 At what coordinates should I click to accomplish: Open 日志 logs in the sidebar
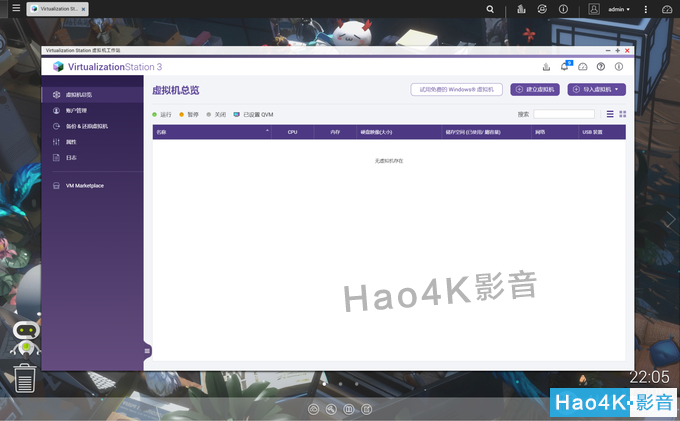point(92,158)
